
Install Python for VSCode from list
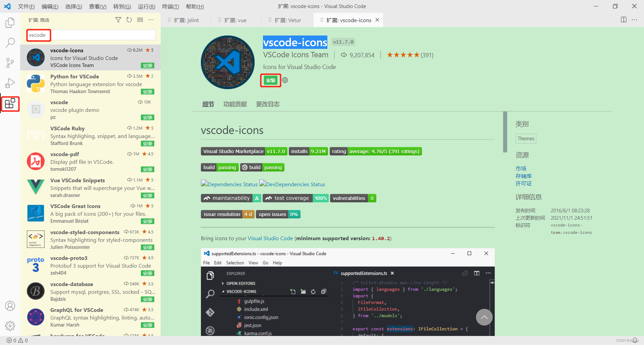click(x=148, y=92)
